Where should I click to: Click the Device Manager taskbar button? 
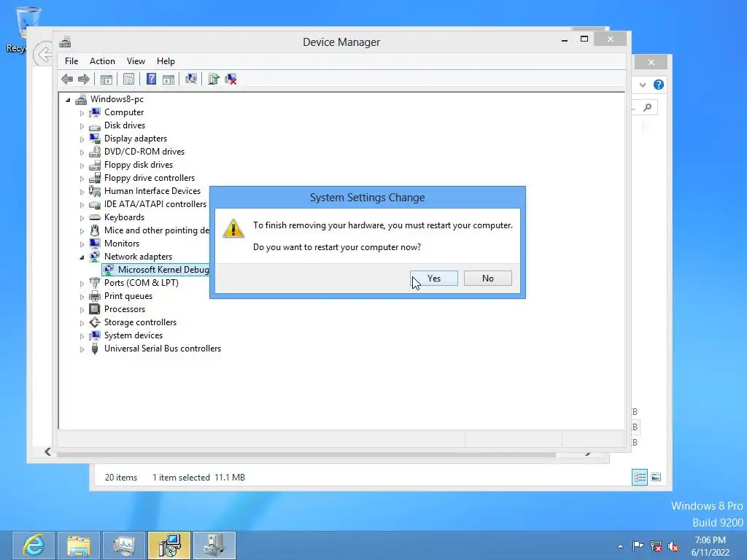click(x=214, y=545)
